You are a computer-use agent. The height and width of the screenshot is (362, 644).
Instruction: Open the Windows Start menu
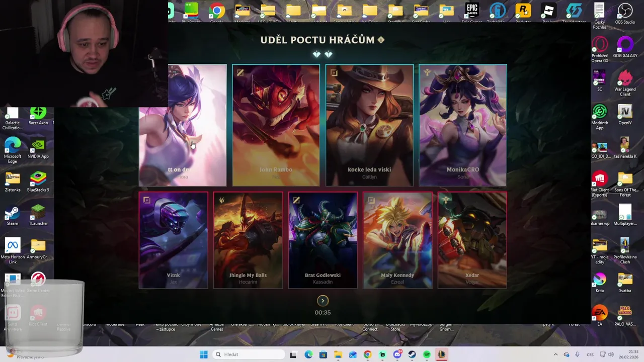coord(203,354)
